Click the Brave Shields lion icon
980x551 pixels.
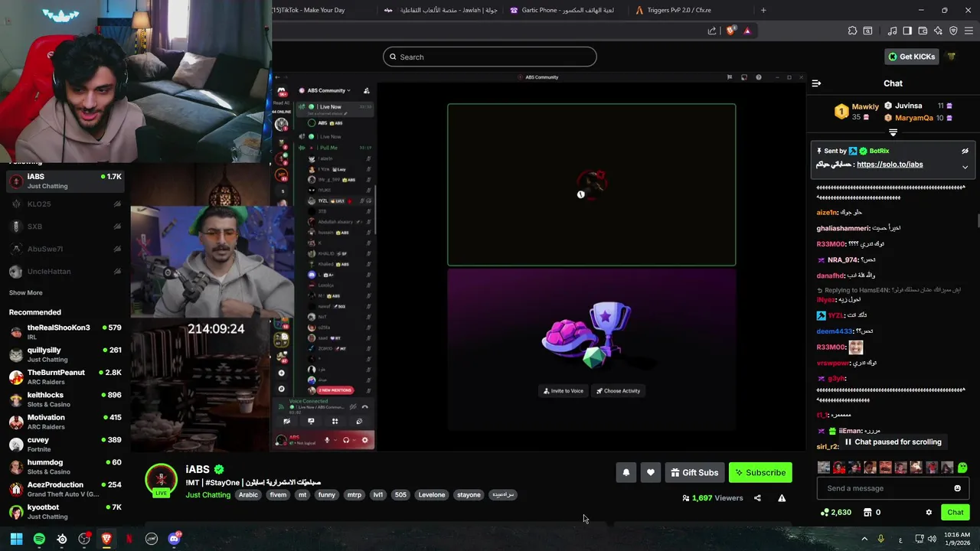[x=730, y=31]
